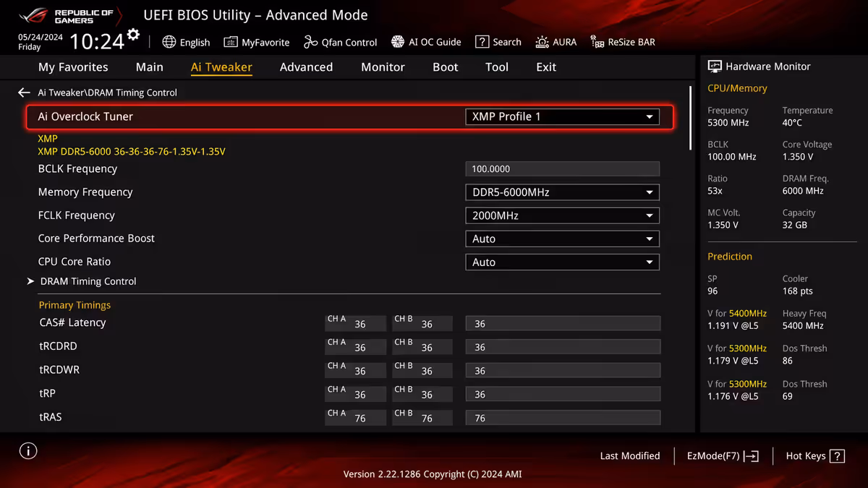Click the Prediction section heading

730,257
